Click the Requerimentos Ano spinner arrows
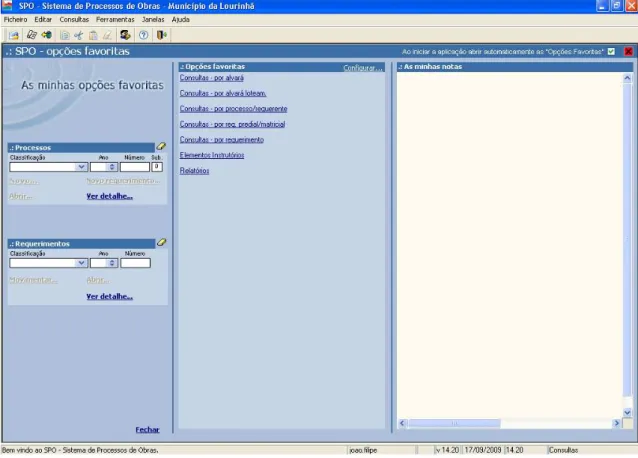The image size is (638, 458). (x=112, y=263)
